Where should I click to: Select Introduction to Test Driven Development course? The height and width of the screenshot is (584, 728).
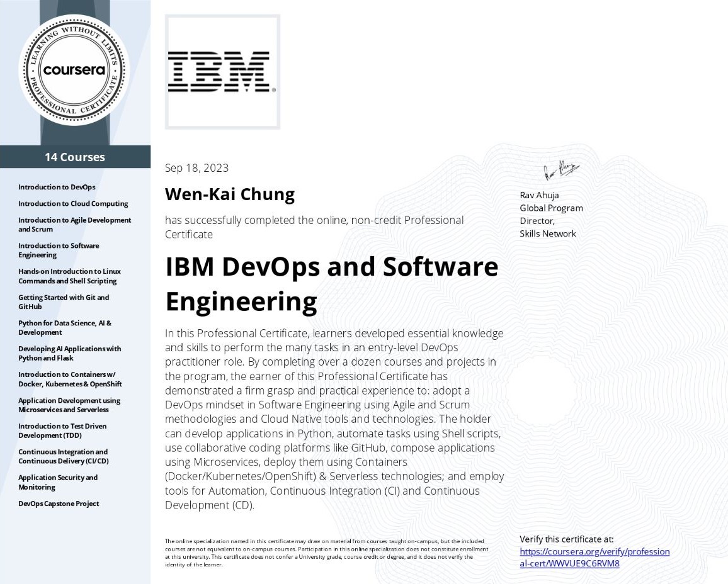coord(62,430)
